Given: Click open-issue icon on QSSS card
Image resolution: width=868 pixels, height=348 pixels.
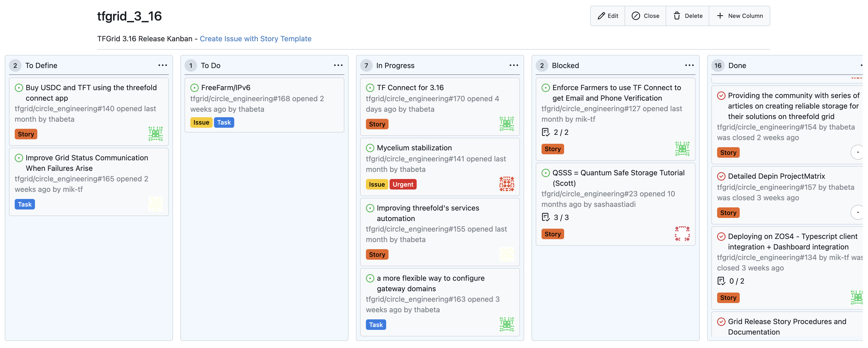Looking at the screenshot, I should [x=545, y=173].
